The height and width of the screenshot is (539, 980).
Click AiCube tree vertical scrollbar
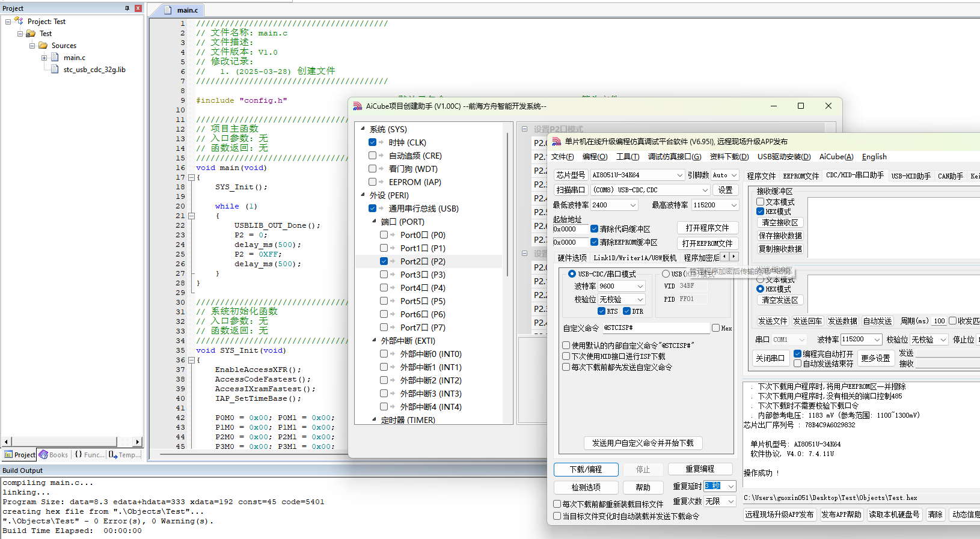(x=508, y=204)
